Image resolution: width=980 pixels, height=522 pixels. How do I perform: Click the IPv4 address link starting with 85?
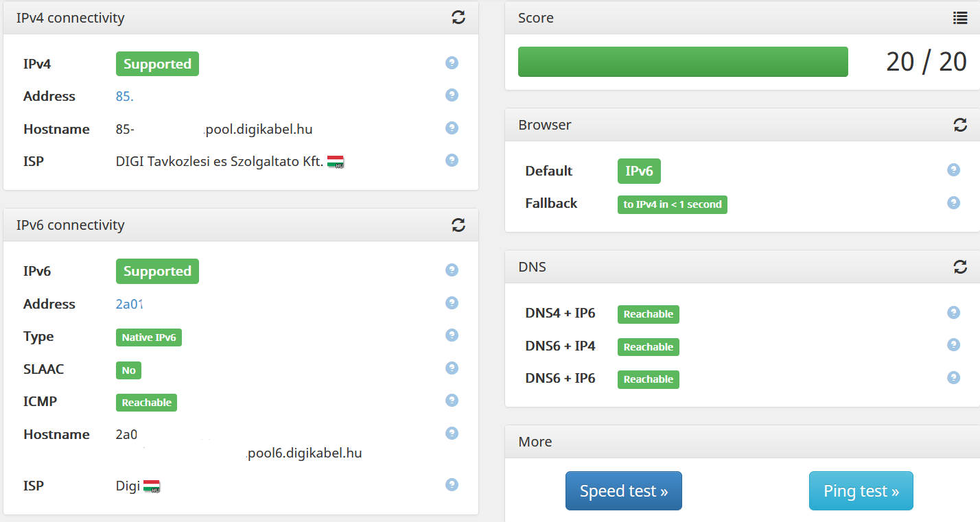tap(124, 97)
